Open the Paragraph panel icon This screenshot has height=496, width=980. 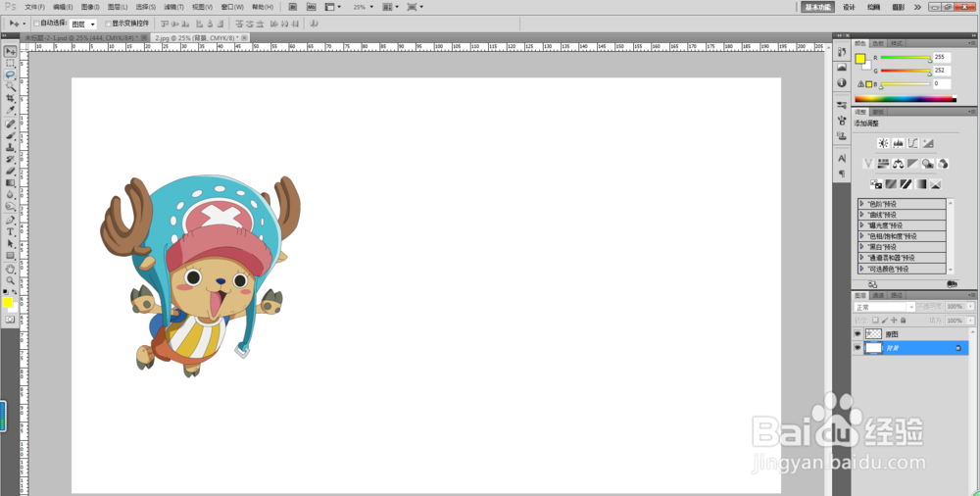click(842, 174)
